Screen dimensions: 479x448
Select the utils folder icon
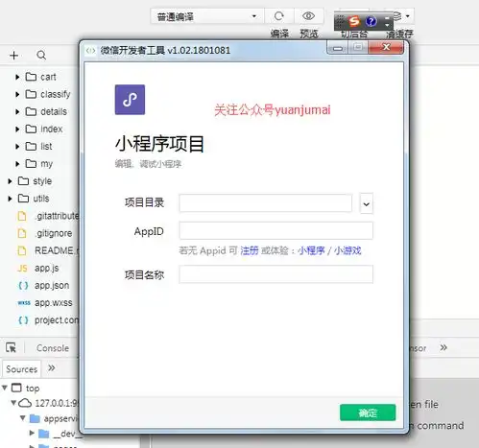pyautogui.click(x=23, y=199)
